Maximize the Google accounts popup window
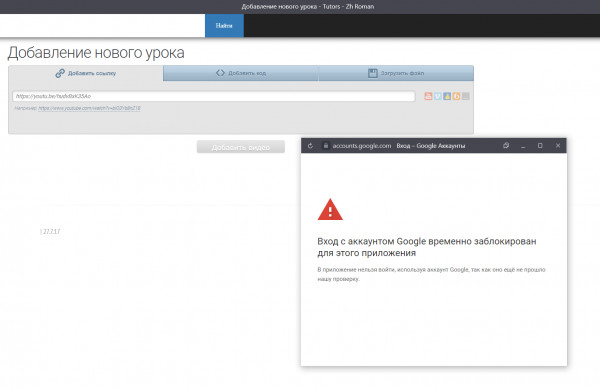This screenshot has width=600, height=388. [540, 146]
